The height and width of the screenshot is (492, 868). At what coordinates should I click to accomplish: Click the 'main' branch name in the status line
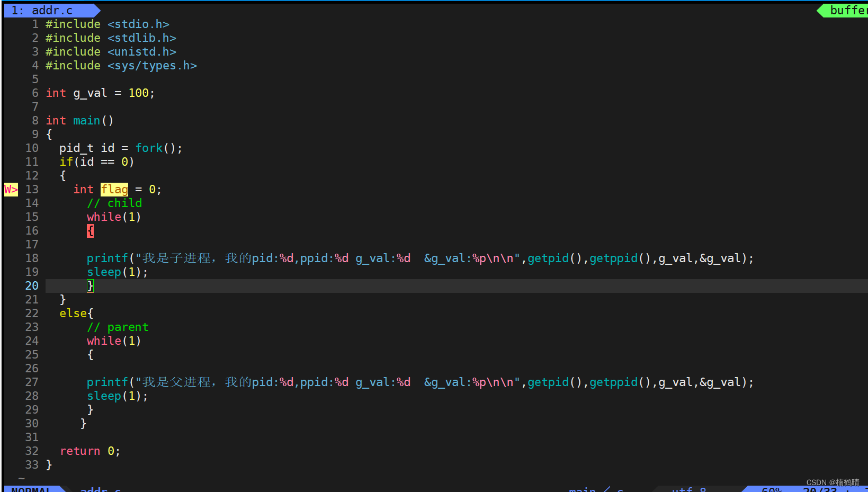pyautogui.click(x=582, y=489)
